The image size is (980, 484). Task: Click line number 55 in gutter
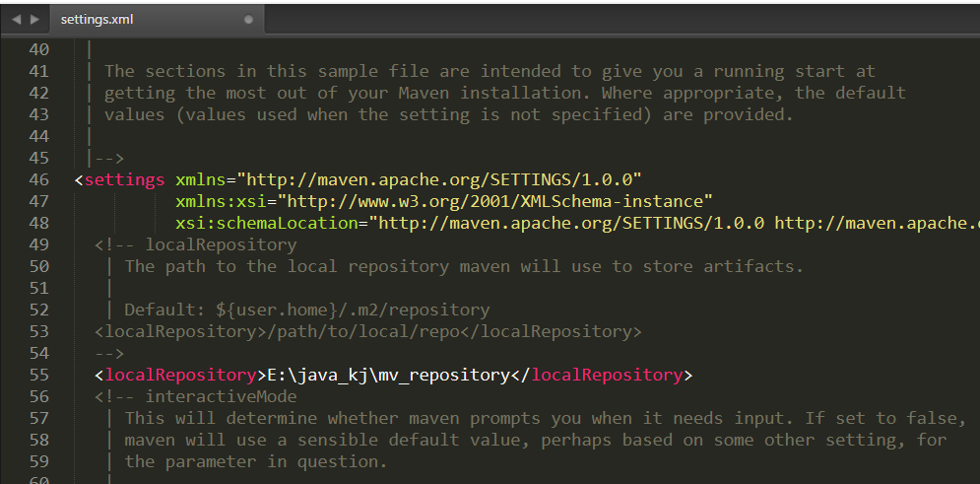pyautogui.click(x=38, y=376)
